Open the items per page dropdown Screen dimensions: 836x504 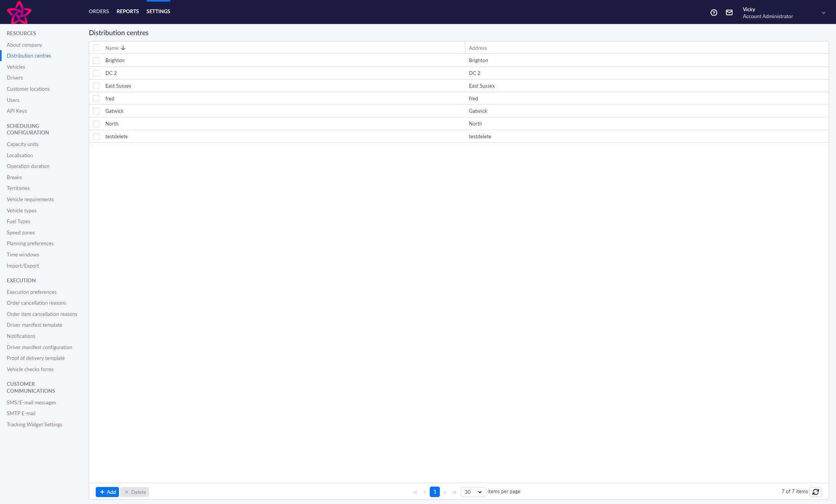(x=473, y=492)
